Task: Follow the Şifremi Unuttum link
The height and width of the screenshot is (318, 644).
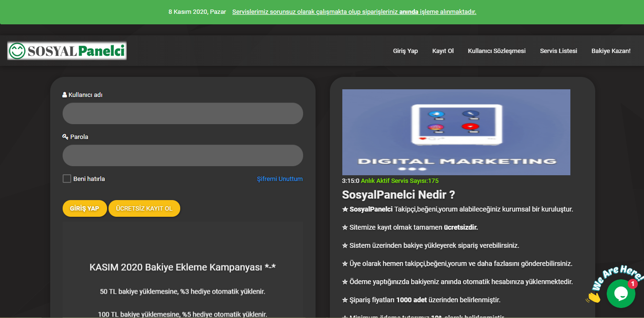Action: tap(280, 179)
